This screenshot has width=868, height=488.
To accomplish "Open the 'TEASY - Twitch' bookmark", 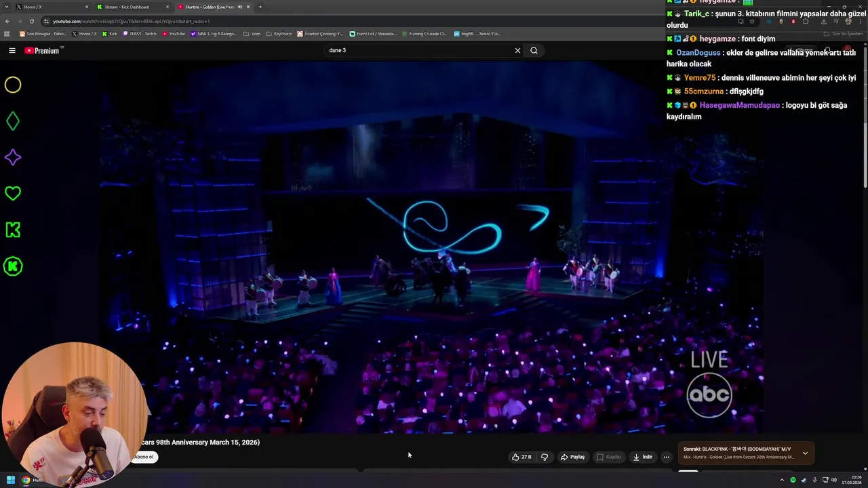I will click(140, 33).
